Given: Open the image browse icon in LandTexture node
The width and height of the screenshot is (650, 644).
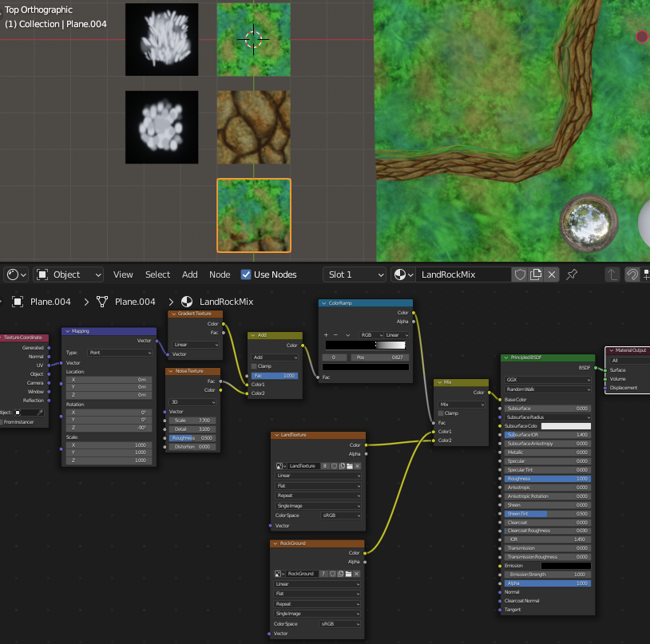Looking at the screenshot, I should (x=280, y=466).
